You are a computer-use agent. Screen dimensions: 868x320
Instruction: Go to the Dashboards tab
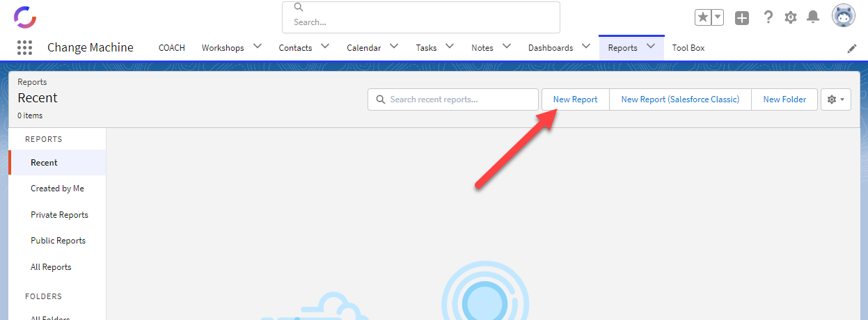(x=551, y=48)
